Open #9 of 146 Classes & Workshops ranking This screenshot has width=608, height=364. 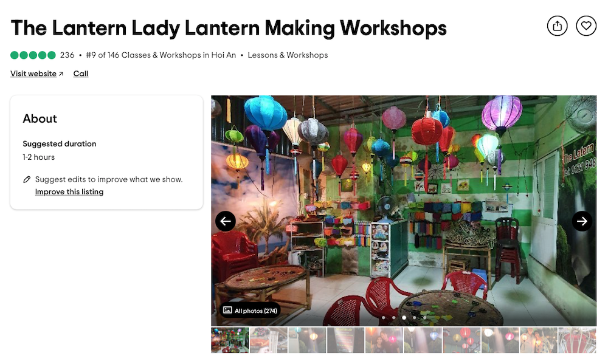pyautogui.click(x=161, y=55)
